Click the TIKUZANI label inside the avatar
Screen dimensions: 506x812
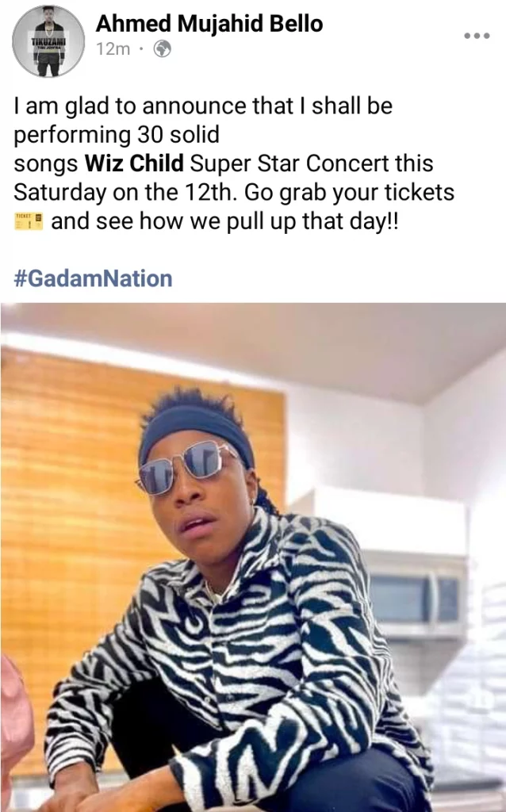48,41
